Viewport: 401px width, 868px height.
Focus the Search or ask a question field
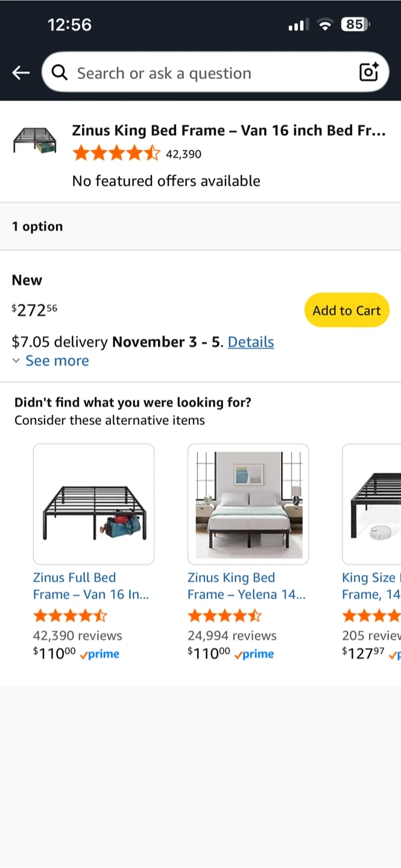pyautogui.click(x=211, y=73)
